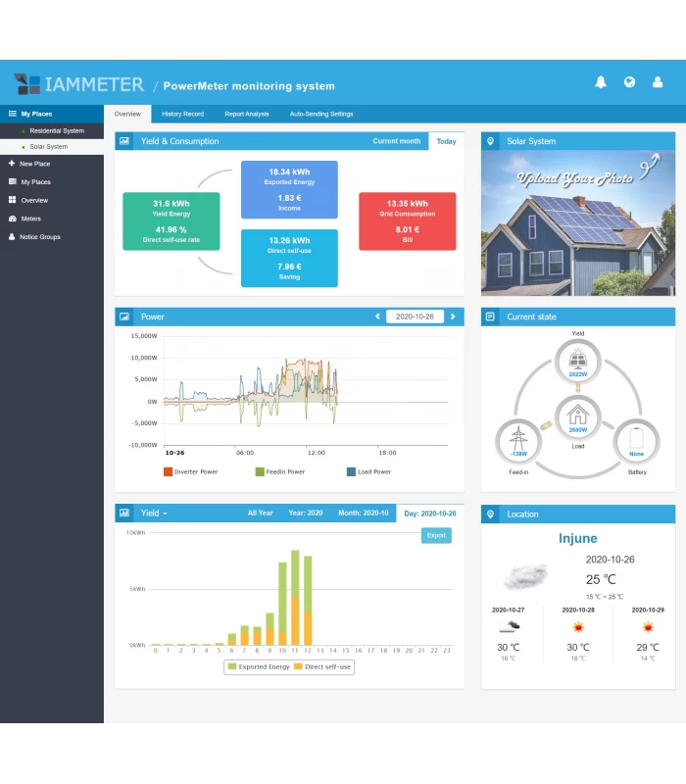Select Current month in Yield & Consumption
Screen dimensions: 686x784
[x=397, y=141]
